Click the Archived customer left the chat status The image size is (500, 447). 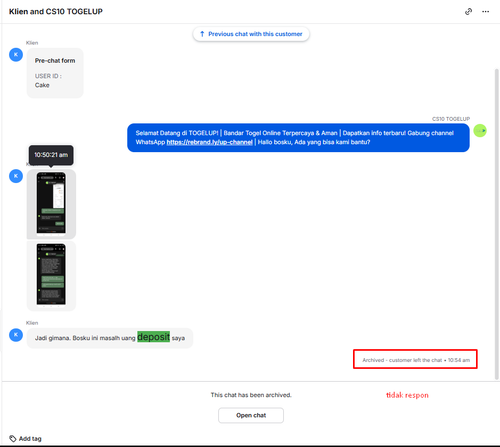[x=416, y=360]
